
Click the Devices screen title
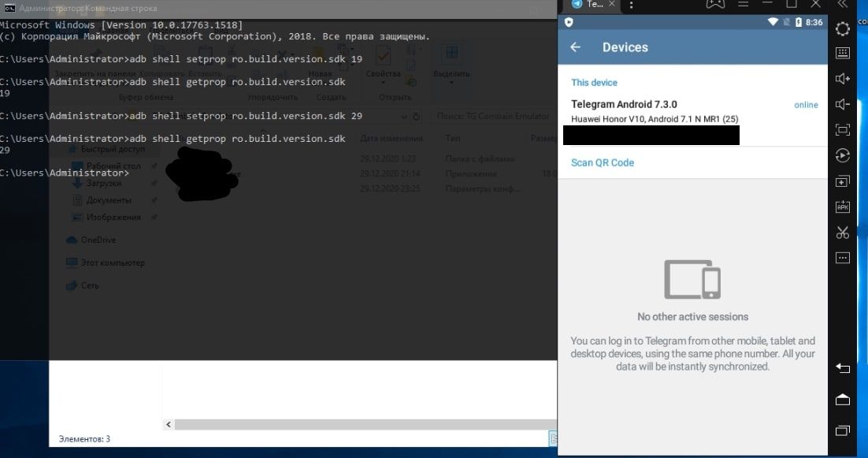[625, 47]
